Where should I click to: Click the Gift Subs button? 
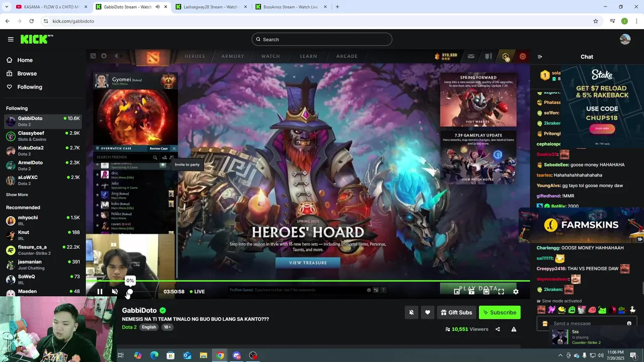point(456,312)
